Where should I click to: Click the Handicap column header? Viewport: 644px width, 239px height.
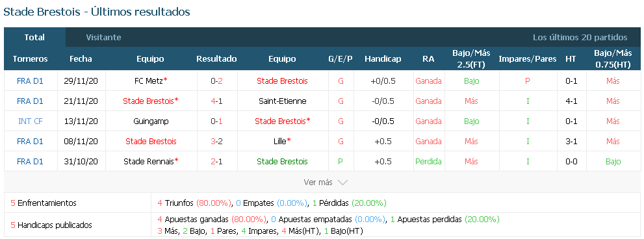[x=383, y=59]
